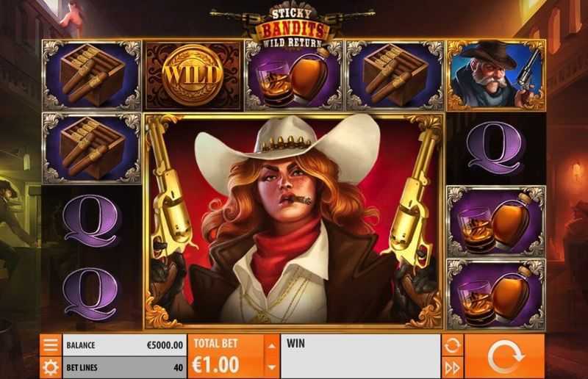
Task: Click the mustached bandit with revolver symbol
Action: [x=495, y=76]
